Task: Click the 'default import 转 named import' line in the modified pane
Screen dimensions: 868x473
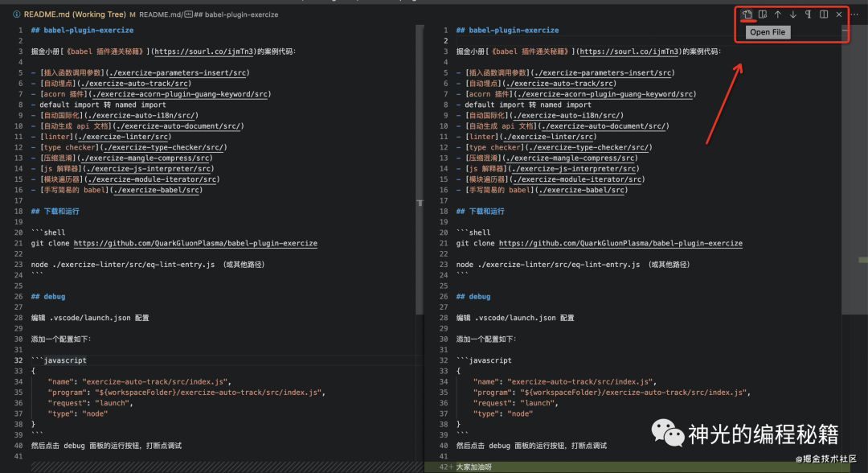Action: pos(524,105)
